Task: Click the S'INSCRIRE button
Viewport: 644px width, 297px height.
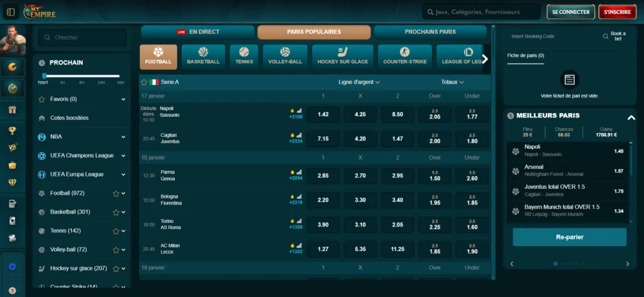Action: [x=617, y=12]
